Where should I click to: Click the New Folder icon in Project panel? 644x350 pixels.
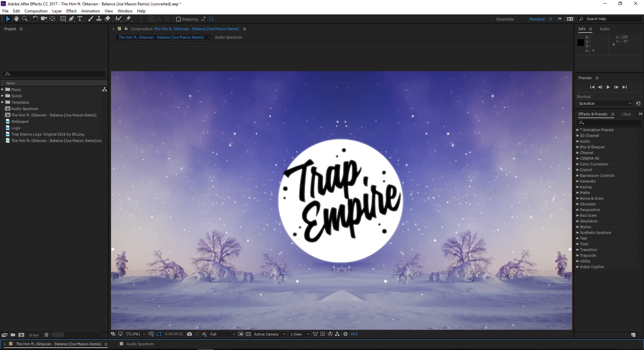click(x=13, y=335)
